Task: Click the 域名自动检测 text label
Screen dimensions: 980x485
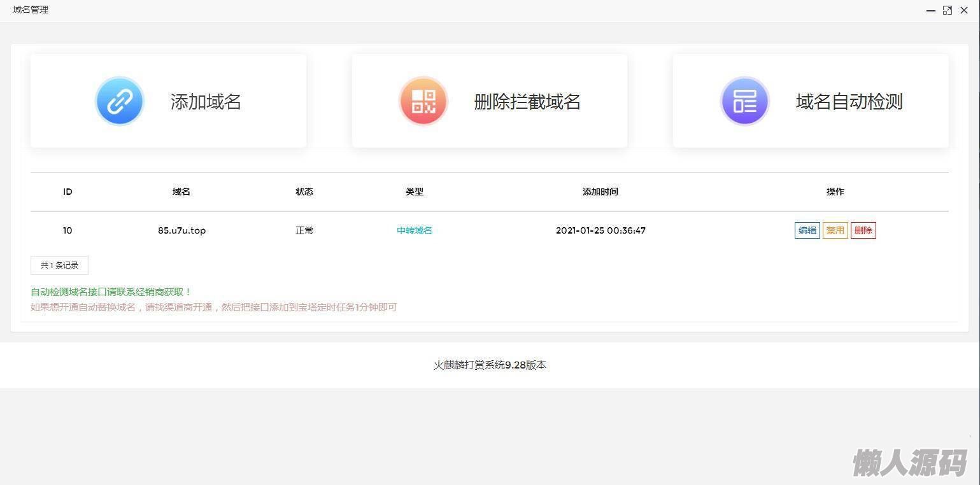Action: [x=849, y=102]
